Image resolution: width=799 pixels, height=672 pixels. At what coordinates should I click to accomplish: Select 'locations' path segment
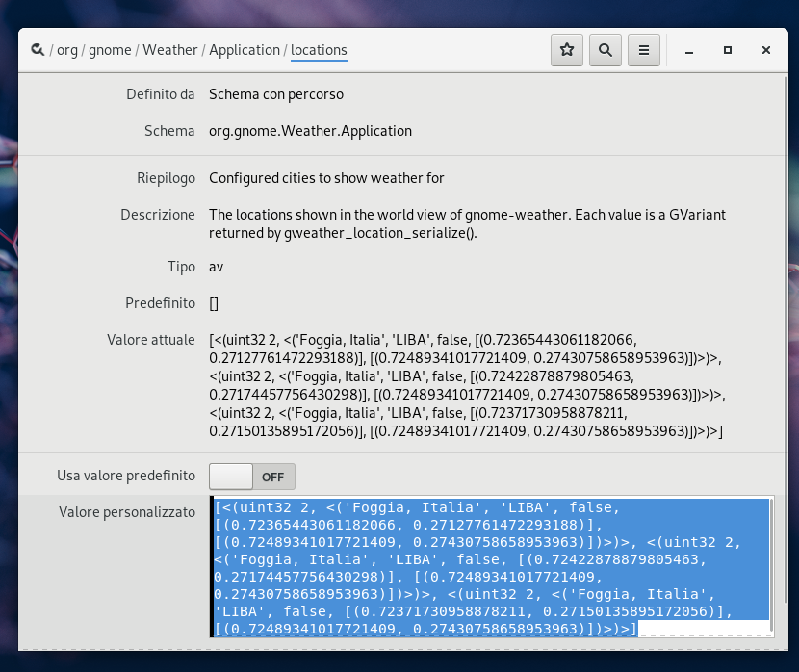319,50
